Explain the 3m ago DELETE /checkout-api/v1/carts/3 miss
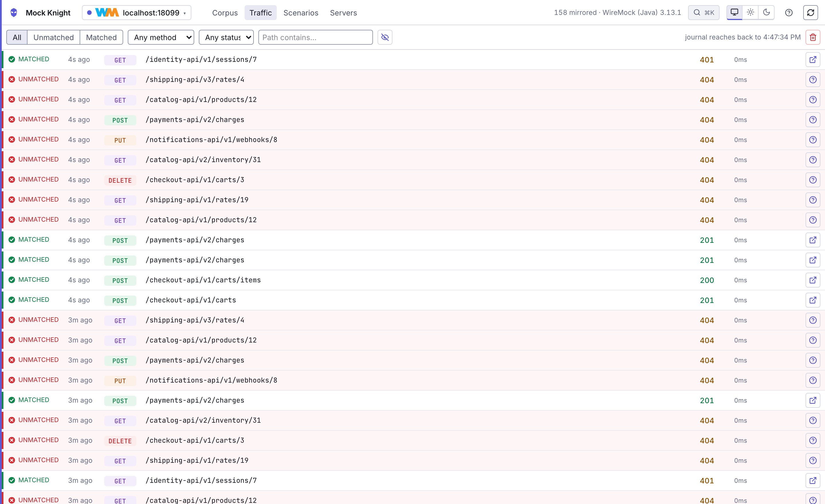The height and width of the screenshot is (504, 825). pyautogui.click(x=813, y=441)
